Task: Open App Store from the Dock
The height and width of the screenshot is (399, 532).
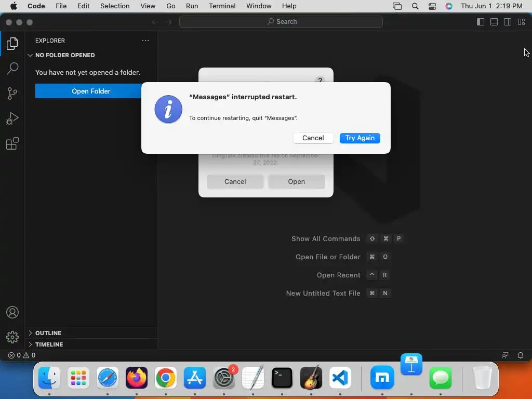Action: (x=195, y=378)
